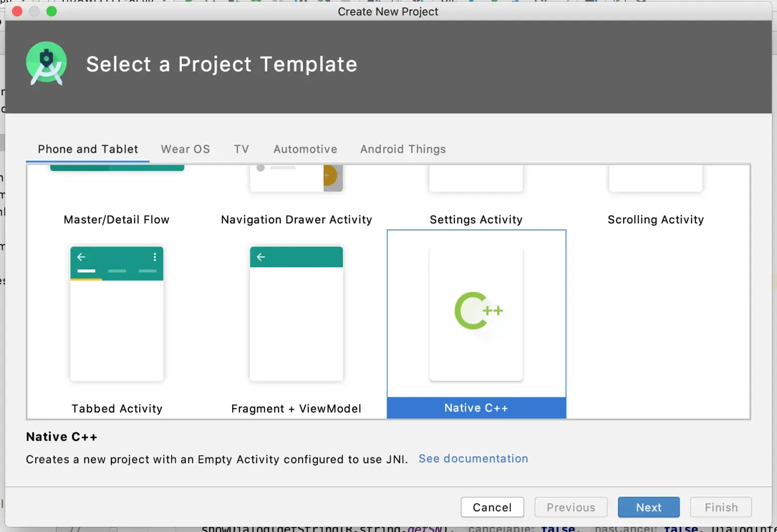Select the green C++ icon thumbnail
This screenshot has height=532, width=777.
[x=478, y=311]
